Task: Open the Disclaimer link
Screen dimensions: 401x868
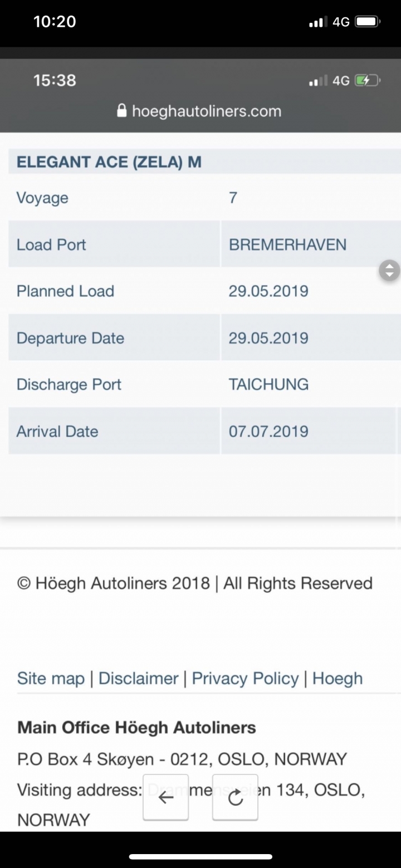Action: (138, 678)
